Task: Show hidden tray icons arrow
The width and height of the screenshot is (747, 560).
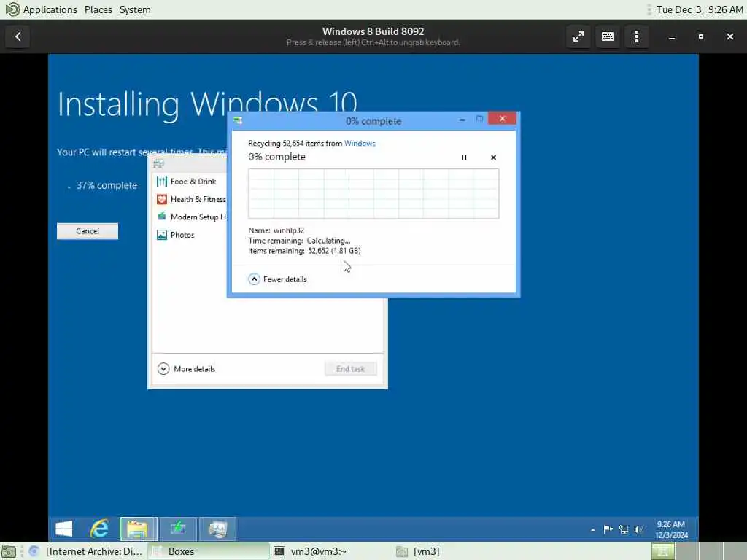Action: 592,529
